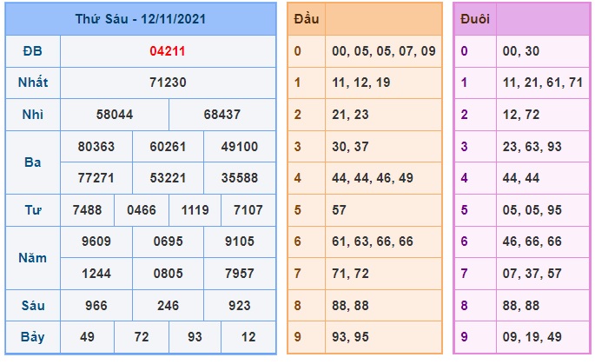595x364 pixels.
Task: Click sixth prize number 246
Action: click(x=168, y=306)
